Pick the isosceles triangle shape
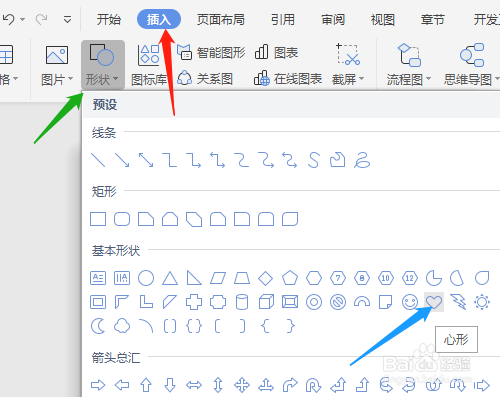500x397 pixels. (x=170, y=278)
